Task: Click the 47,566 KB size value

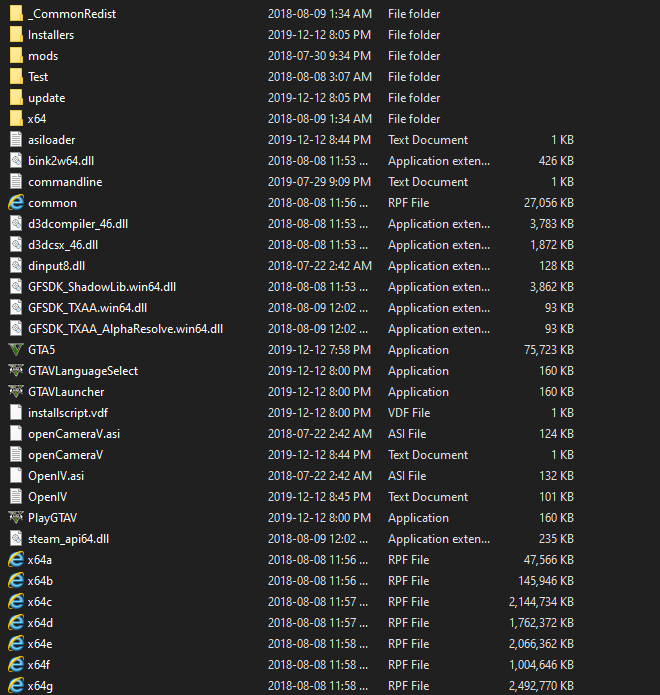Action: click(549, 560)
